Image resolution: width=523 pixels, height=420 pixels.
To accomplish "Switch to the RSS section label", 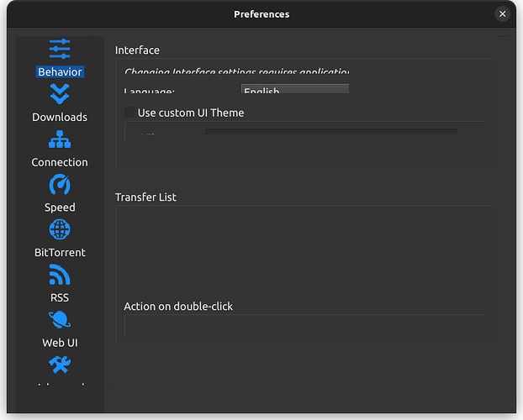I will coord(60,297).
